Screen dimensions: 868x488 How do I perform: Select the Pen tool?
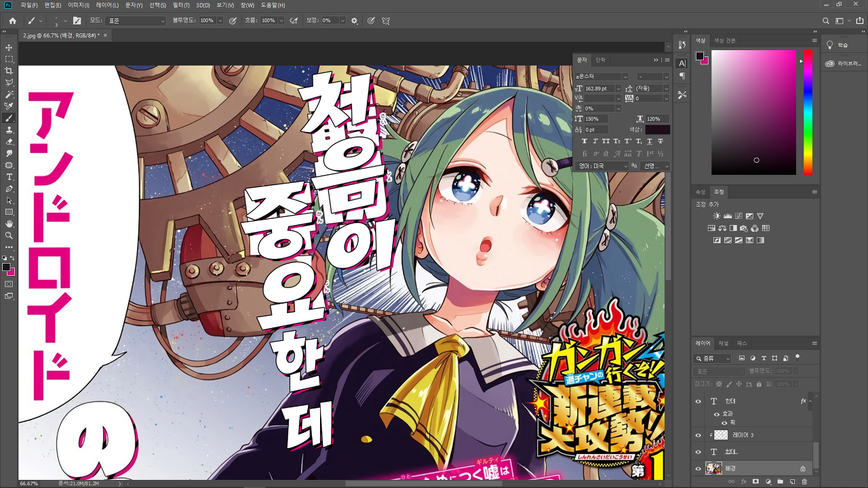point(9,188)
